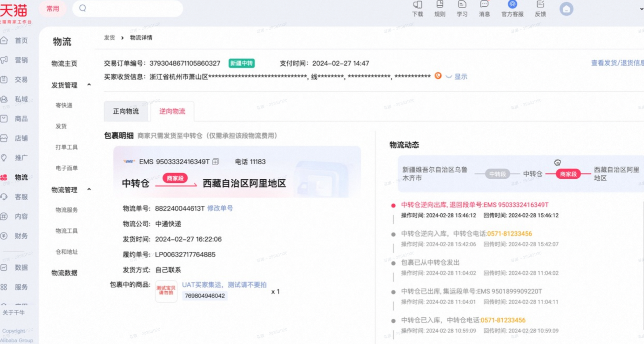Expand the top-right corner dropdown arrow
The width and height of the screenshot is (644, 344).
[x=641, y=9]
